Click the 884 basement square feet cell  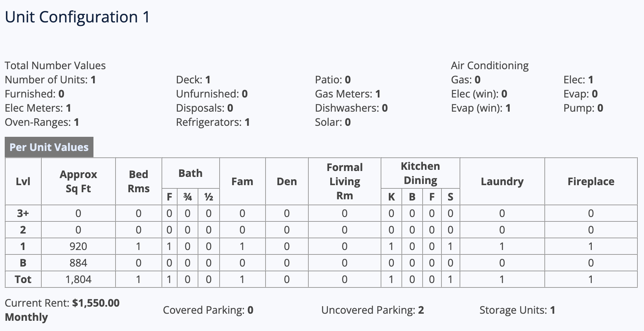[78, 263]
